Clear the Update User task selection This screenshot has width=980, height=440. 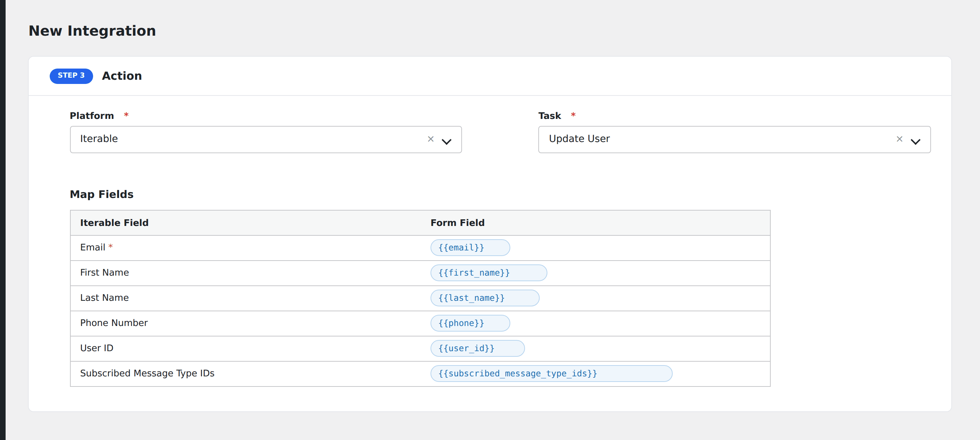[x=899, y=139]
